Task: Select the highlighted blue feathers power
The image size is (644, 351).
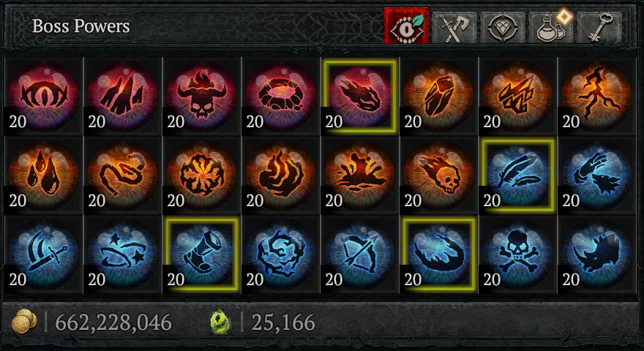Action: (517, 175)
